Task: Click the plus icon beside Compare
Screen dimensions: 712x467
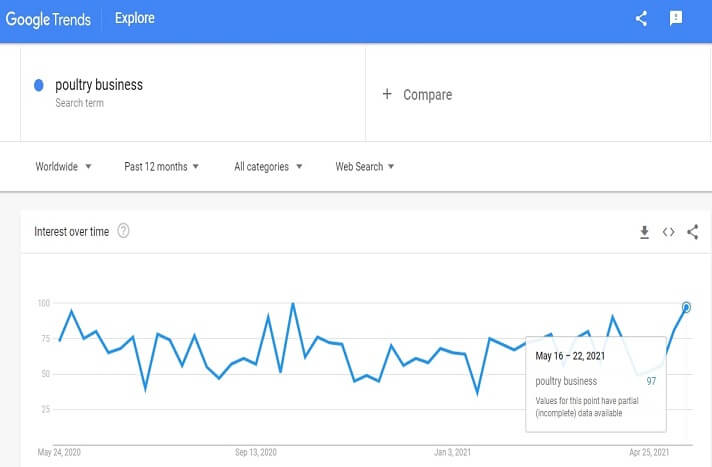Action: click(387, 94)
